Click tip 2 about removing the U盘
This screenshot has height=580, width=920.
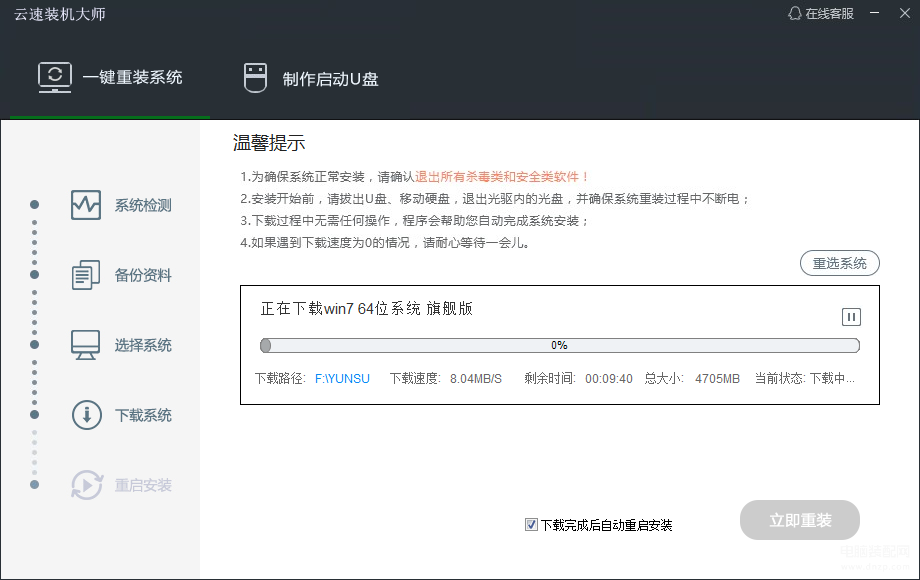coord(495,199)
